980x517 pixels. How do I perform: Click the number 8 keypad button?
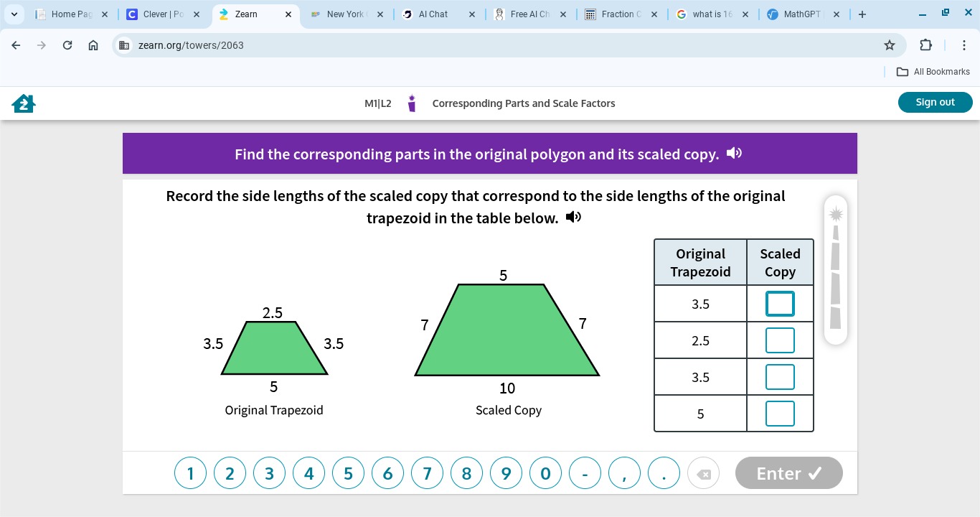point(466,474)
